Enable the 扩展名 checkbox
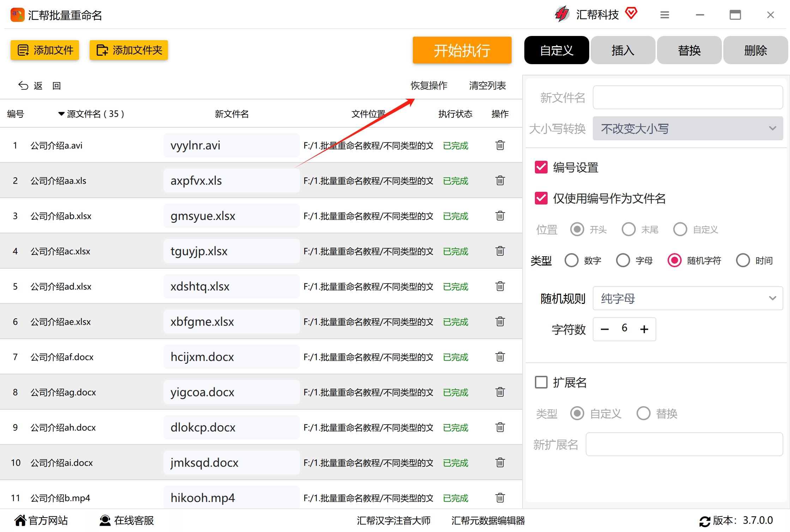 pos(541,382)
